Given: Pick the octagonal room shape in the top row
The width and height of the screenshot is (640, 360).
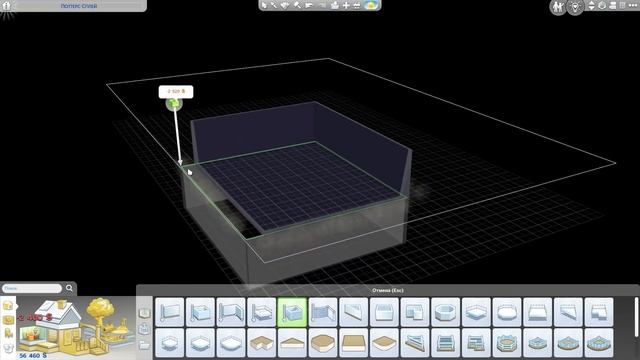Looking at the screenshot, I should click(x=445, y=312).
